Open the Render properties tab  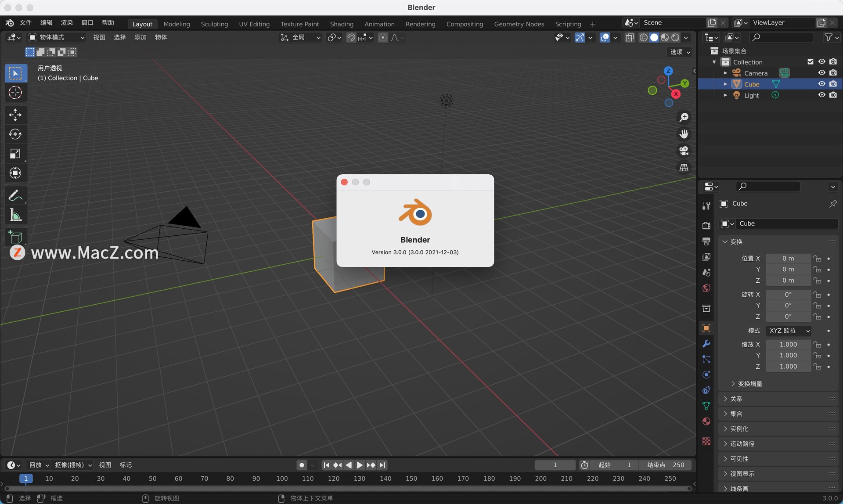(706, 226)
